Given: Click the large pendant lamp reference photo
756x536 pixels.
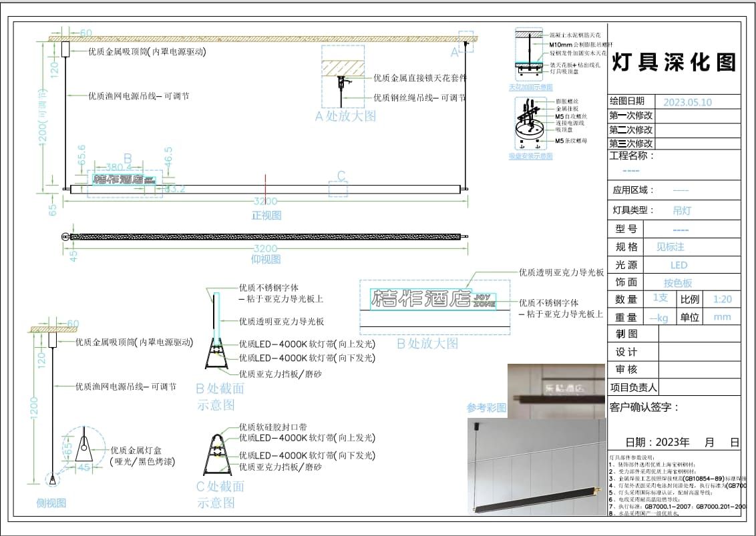Looking at the screenshot, I should (536, 466).
